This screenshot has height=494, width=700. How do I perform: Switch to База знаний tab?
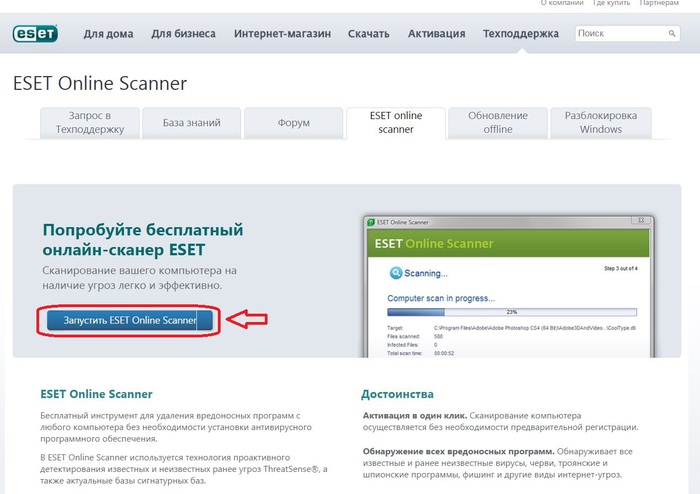click(192, 123)
